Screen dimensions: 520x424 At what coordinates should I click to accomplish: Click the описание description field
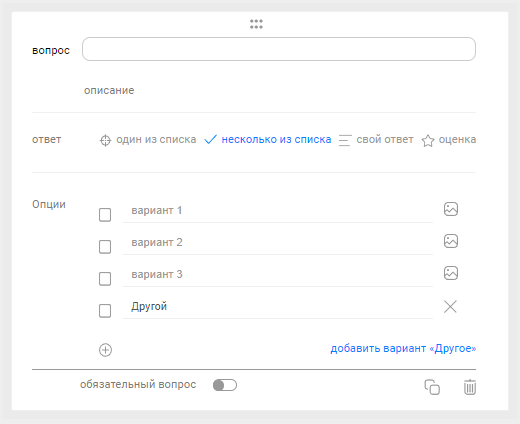point(109,90)
